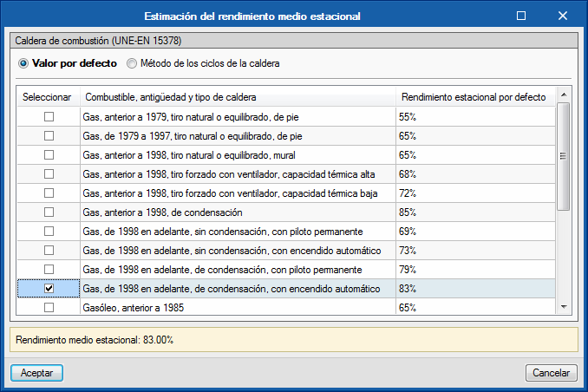Viewport: 588px width, 392px height.
Task: Click the vertical scrollbar thumb
Action: click(x=563, y=156)
